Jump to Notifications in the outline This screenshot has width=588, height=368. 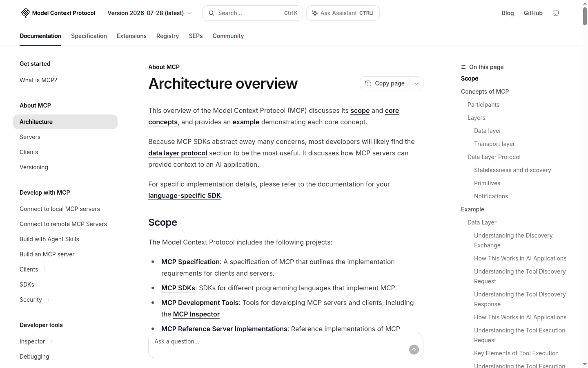coord(491,196)
